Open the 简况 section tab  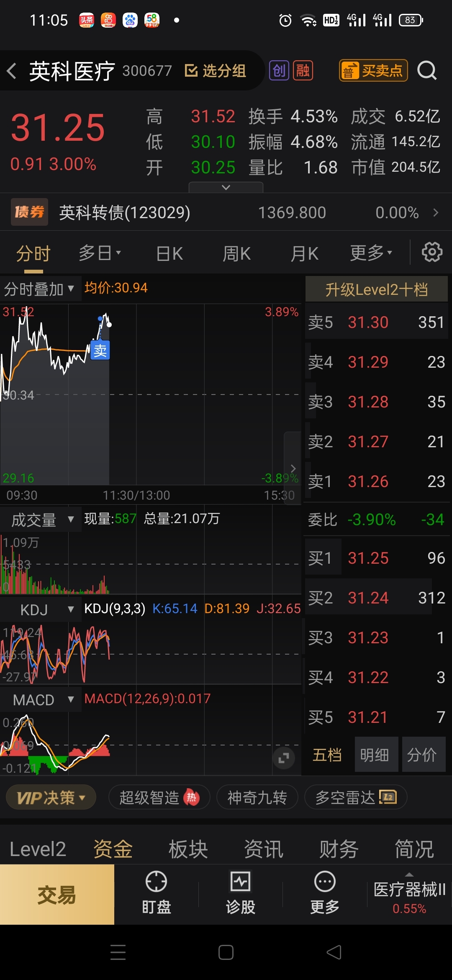(414, 849)
